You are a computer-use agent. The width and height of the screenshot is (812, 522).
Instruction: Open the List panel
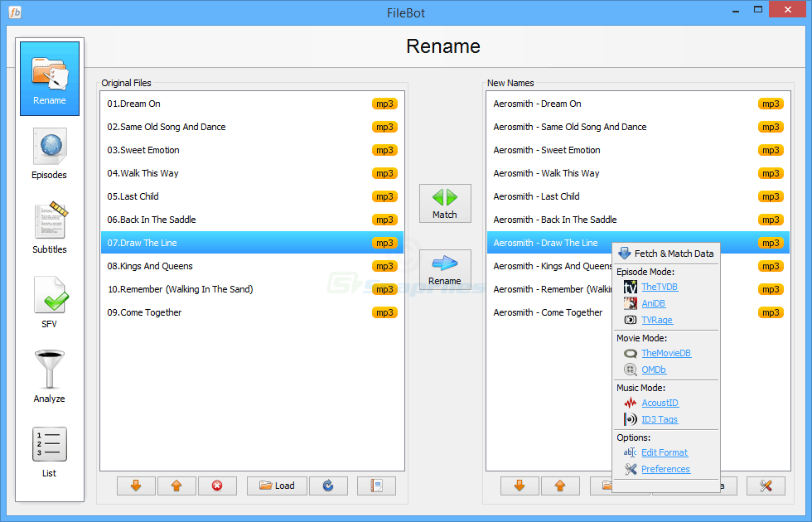pyautogui.click(x=50, y=452)
